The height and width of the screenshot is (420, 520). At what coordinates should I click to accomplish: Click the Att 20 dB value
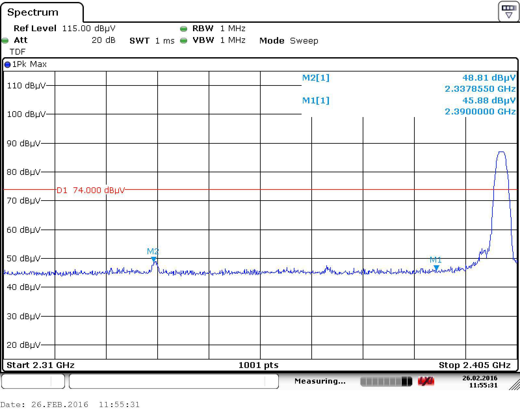(x=103, y=40)
